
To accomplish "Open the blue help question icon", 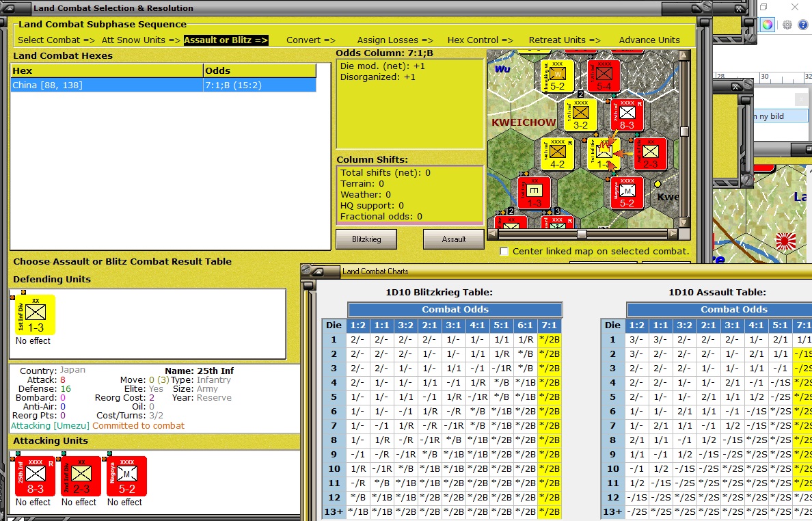I will click(x=803, y=25).
